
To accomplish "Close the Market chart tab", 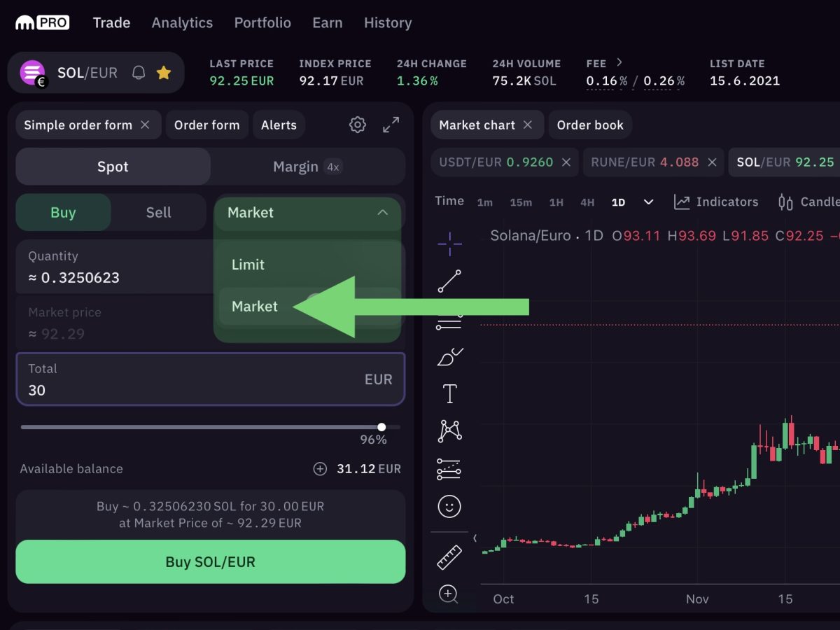I will 528,125.
